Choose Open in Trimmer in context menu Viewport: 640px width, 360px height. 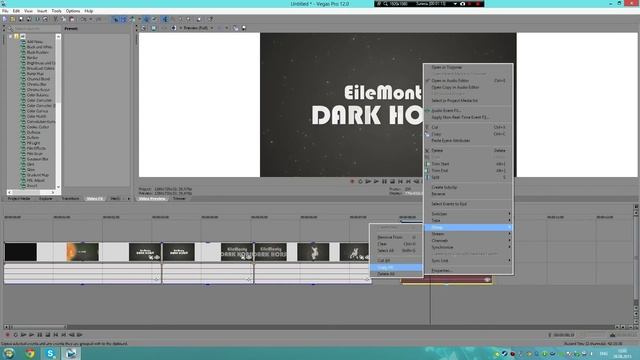[468, 67]
